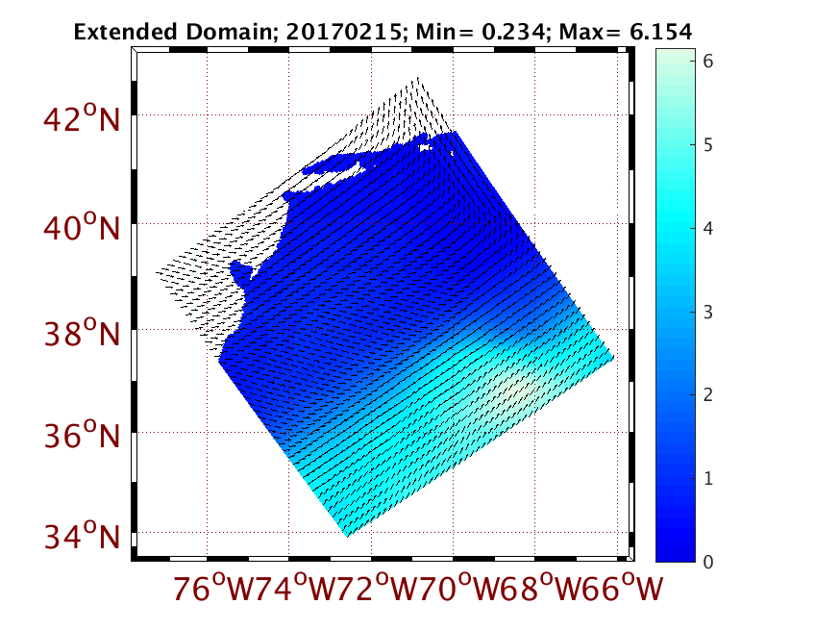Click the colorbar tick label 2
This screenshot has width=840, height=630.
(708, 395)
